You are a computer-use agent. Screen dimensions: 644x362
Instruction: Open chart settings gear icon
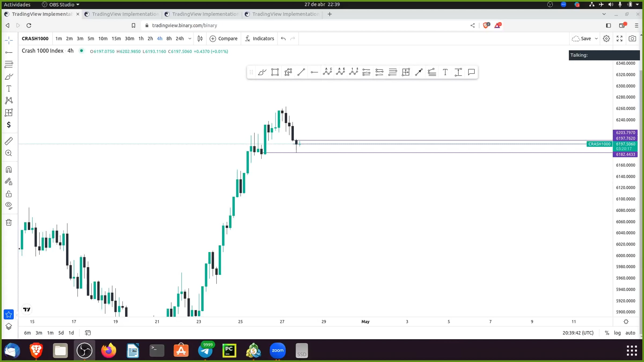coord(606,39)
